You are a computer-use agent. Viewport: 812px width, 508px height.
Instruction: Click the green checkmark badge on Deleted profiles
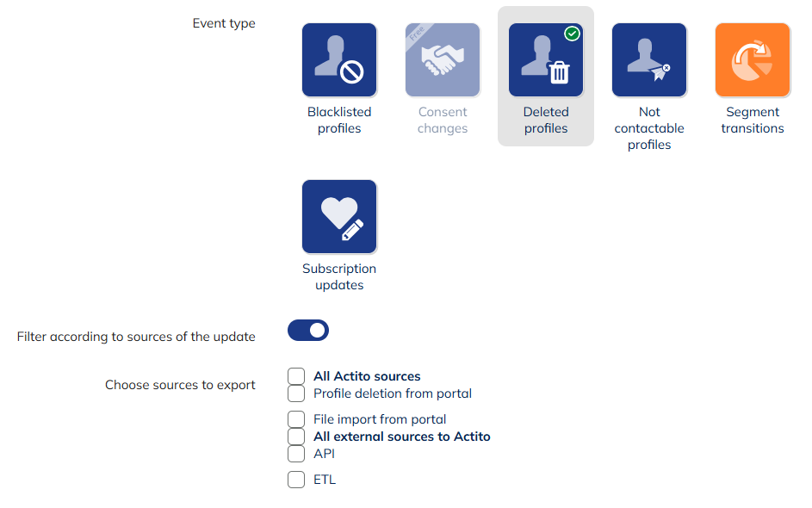(572, 34)
